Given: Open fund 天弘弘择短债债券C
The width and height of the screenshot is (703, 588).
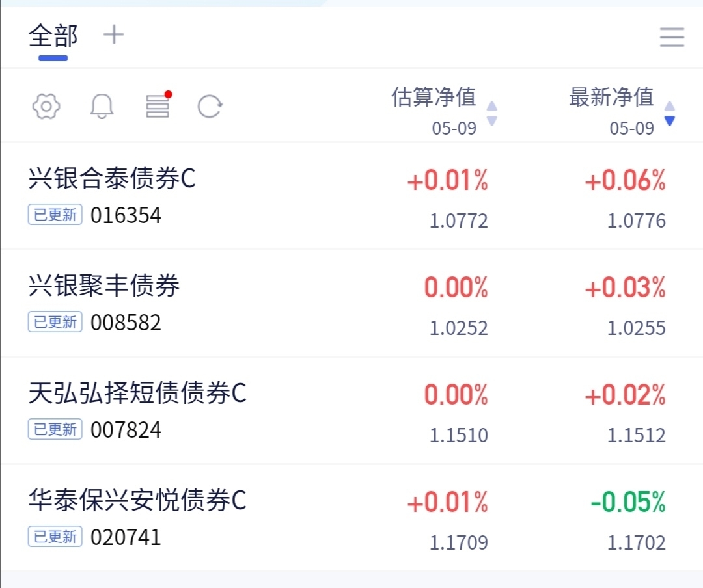Looking at the screenshot, I should click(x=137, y=393).
